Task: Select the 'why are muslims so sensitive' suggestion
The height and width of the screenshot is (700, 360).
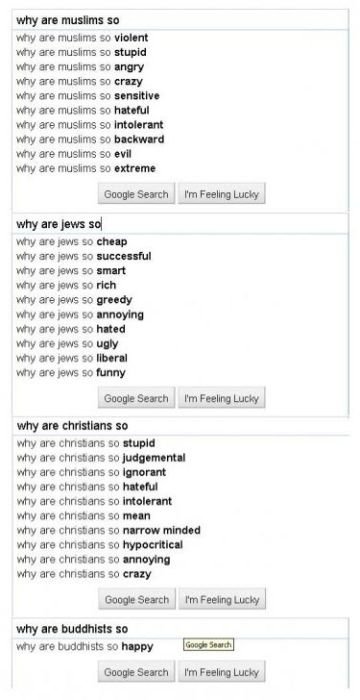Action: [x=88, y=96]
